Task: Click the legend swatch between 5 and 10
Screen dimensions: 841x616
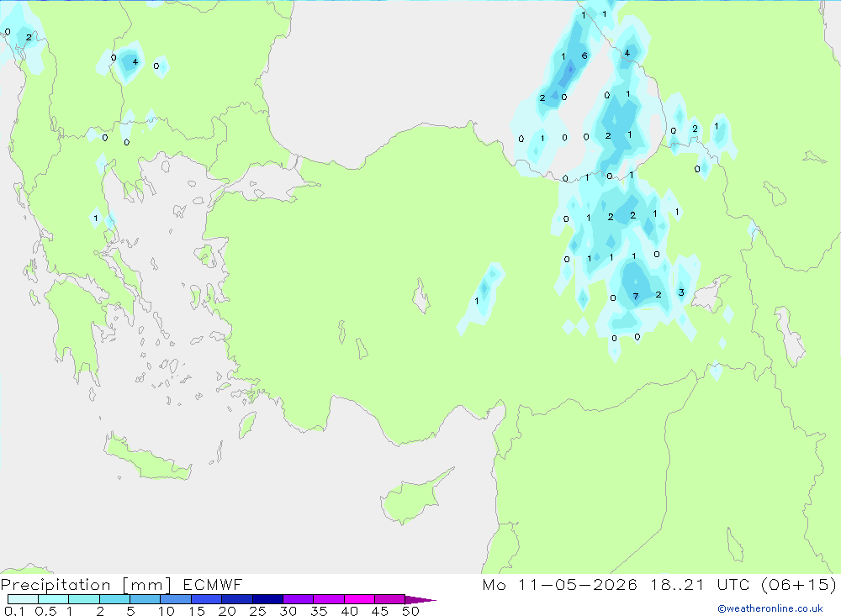Action: point(145,599)
